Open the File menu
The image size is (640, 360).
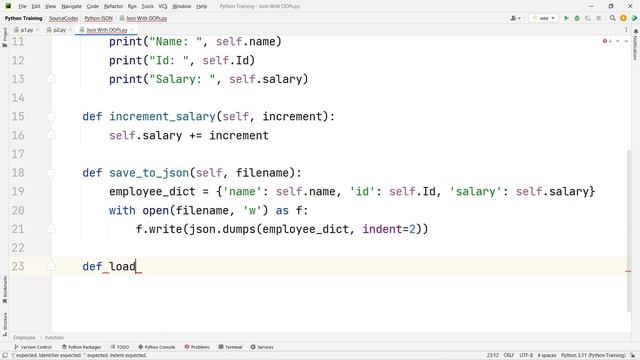22,7
